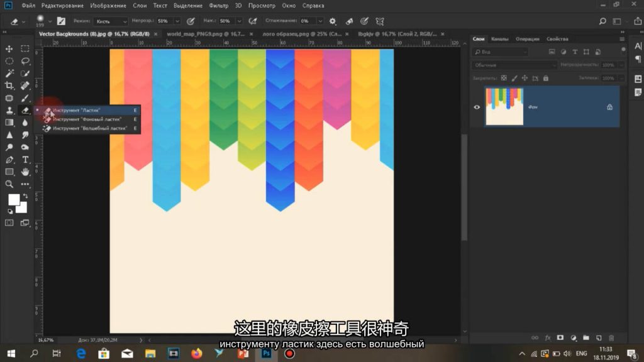The width and height of the screenshot is (644, 362).
Task: Switch to the Каналы panel tab
Action: tap(500, 39)
